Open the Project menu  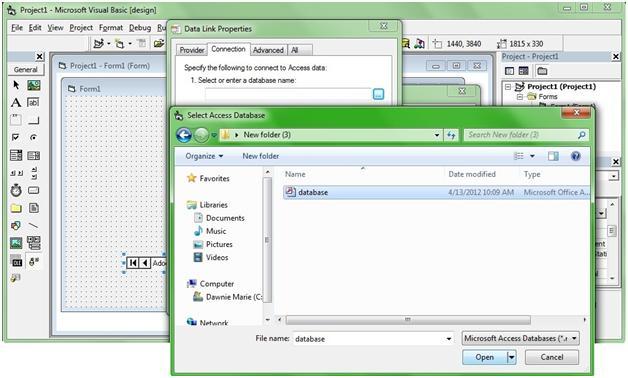click(x=81, y=28)
